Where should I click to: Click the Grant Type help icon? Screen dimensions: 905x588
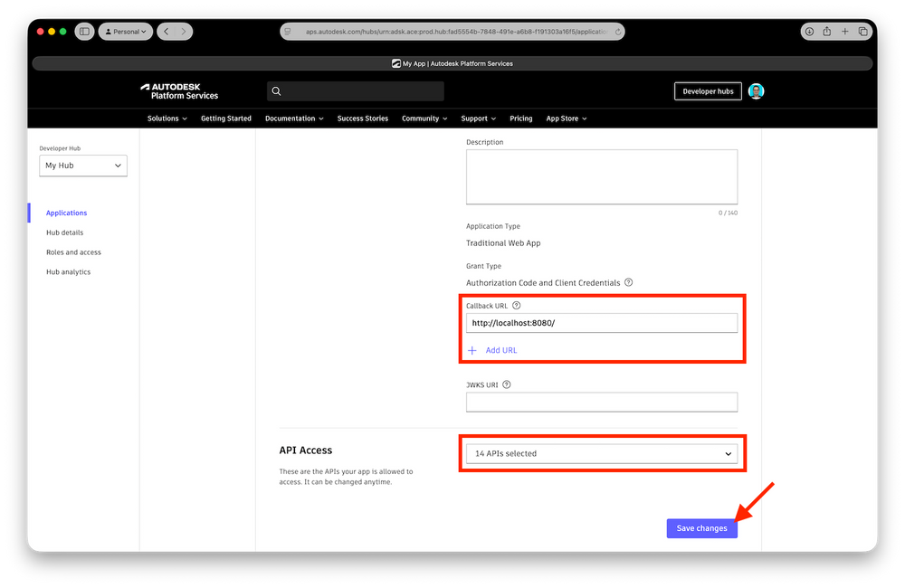[x=629, y=282]
